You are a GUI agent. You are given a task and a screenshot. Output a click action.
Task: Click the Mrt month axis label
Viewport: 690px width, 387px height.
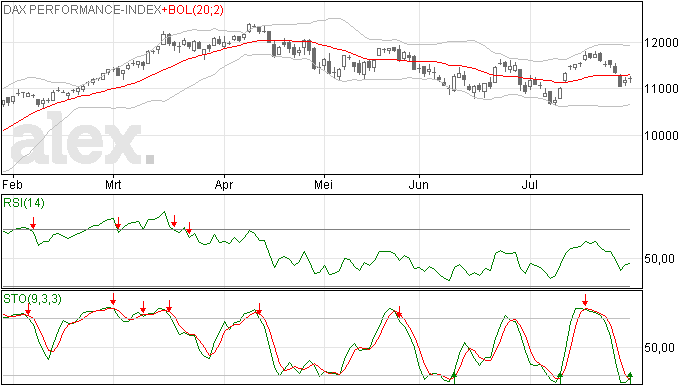click(113, 184)
